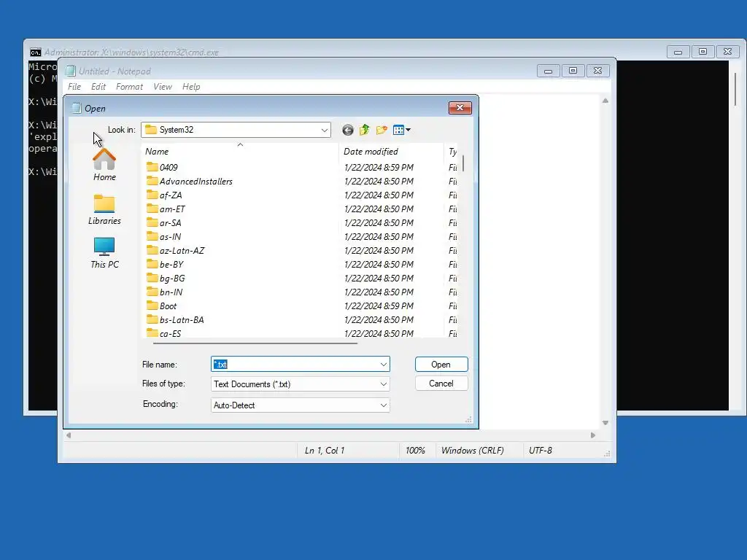Select the af-ZA folder
The width and height of the screenshot is (747, 560).
click(164, 195)
